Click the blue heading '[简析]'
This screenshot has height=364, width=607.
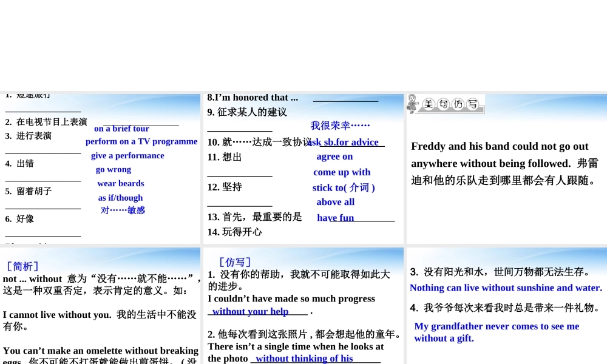[x=22, y=266]
